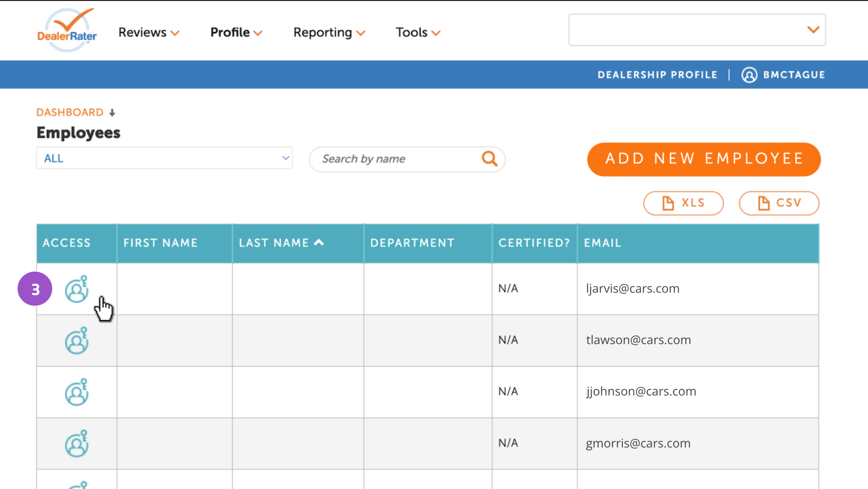Click the Employees page heading
Viewport: 868px width, 489px height.
pyautogui.click(x=78, y=133)
